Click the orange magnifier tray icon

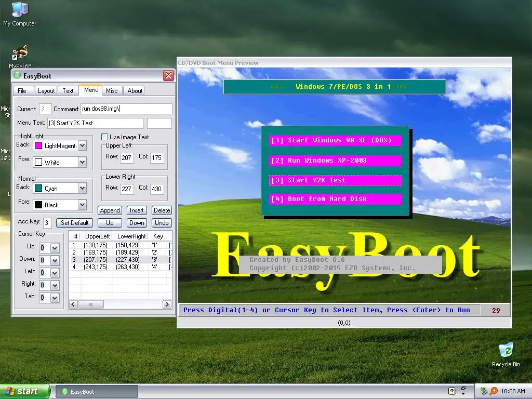tap(494, 391)
